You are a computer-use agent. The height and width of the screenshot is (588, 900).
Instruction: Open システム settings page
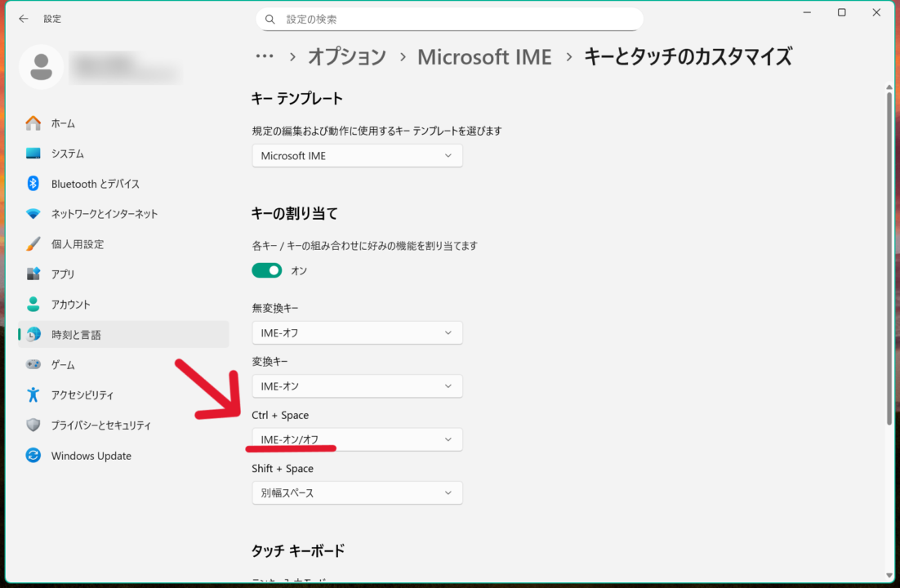[123, 154]
